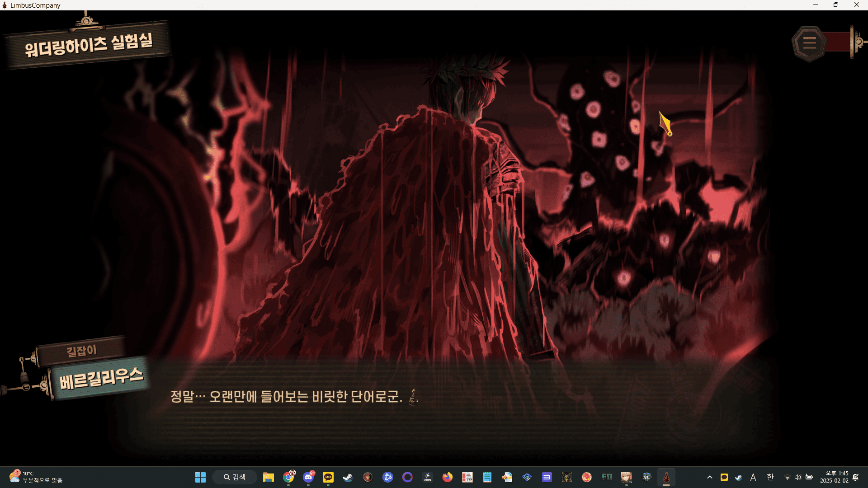The width and height of the screenshot is (868, 488).
Task: Open the clock and date flyout
Action: point(834,477)
